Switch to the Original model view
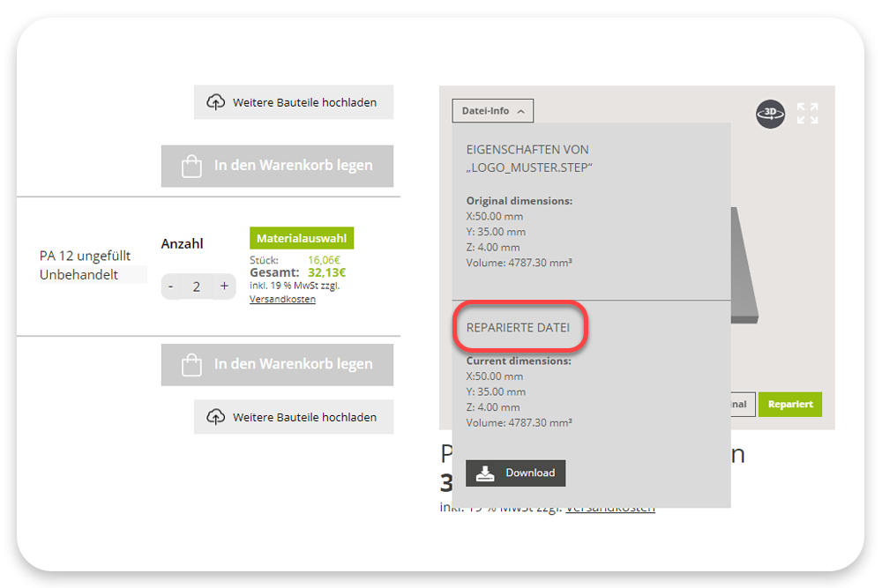This screenshot has width=882, height=588. click(744, 404)
